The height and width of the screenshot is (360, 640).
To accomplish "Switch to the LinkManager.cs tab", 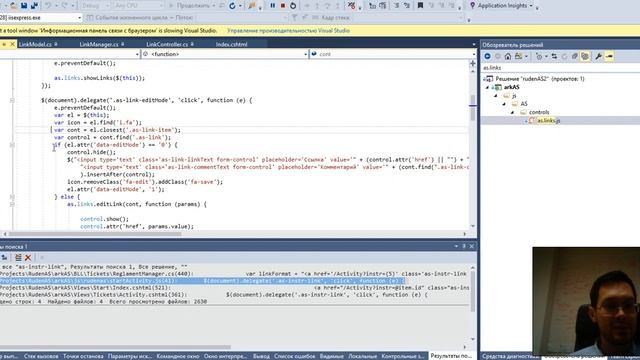I will [x=99, y=44].
